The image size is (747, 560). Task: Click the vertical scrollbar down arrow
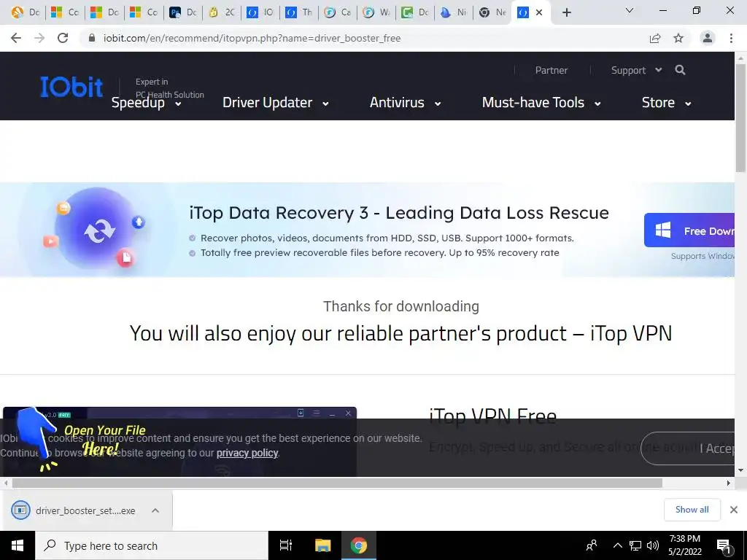coord(740,470)
